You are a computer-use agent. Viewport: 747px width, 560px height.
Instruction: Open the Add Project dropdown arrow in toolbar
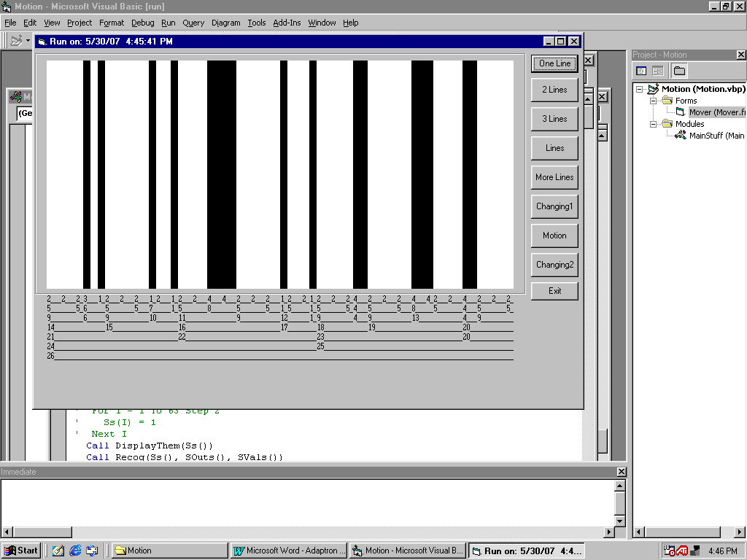[x=28, y=41]
